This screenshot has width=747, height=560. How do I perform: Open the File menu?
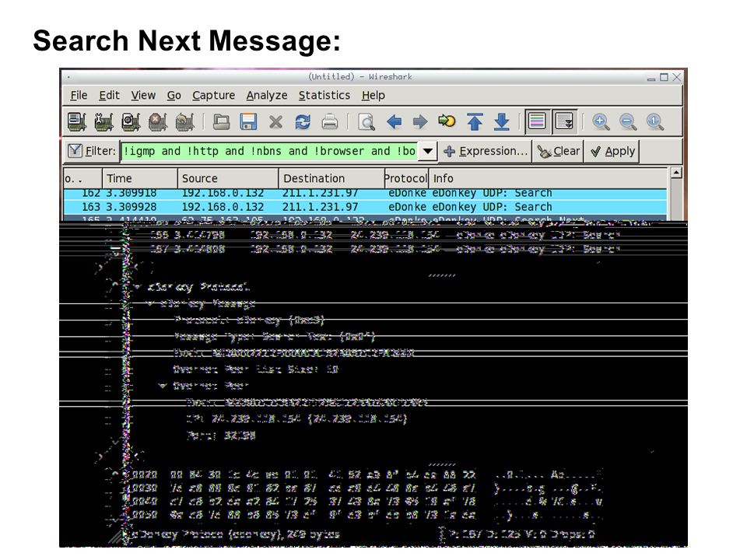(79, 95)
